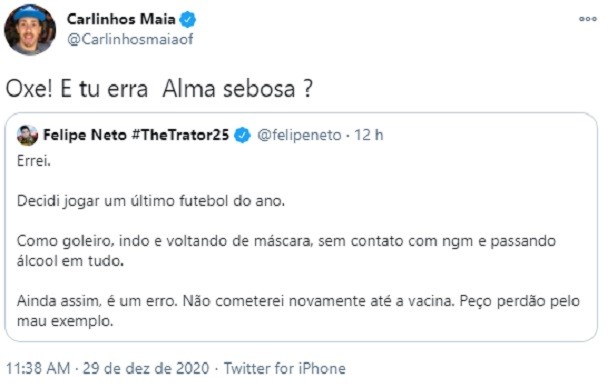Click the quoted tweet's 'Errei.' line
This screenshot has width=607, height=388.
point(34,161)
